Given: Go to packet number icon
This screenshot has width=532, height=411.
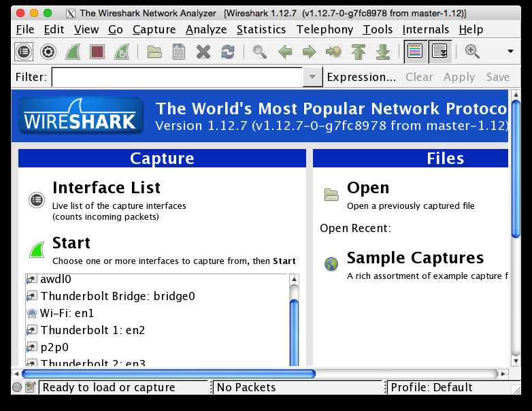Looking at the screenshot, I should click(333, 52).
